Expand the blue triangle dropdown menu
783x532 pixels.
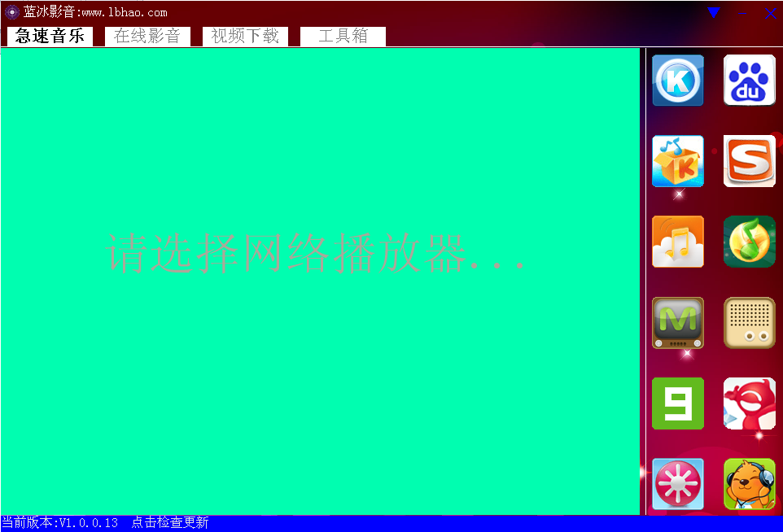click(x=714, y=12)
